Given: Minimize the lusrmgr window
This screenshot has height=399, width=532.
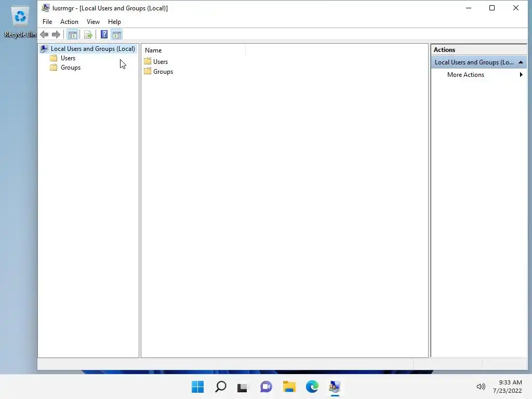Looking at the screenshot, I should pyautogui.click(x=469, y=8).
